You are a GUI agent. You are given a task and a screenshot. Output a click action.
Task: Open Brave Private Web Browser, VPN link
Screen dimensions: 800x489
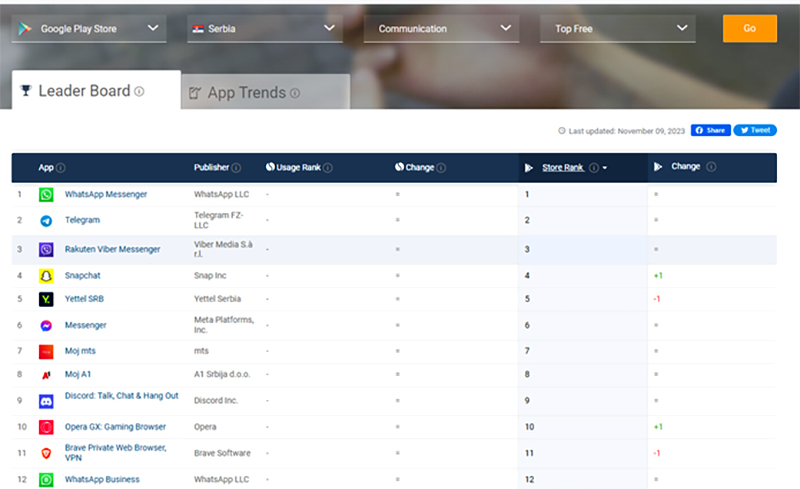click(x=116, y=453)
